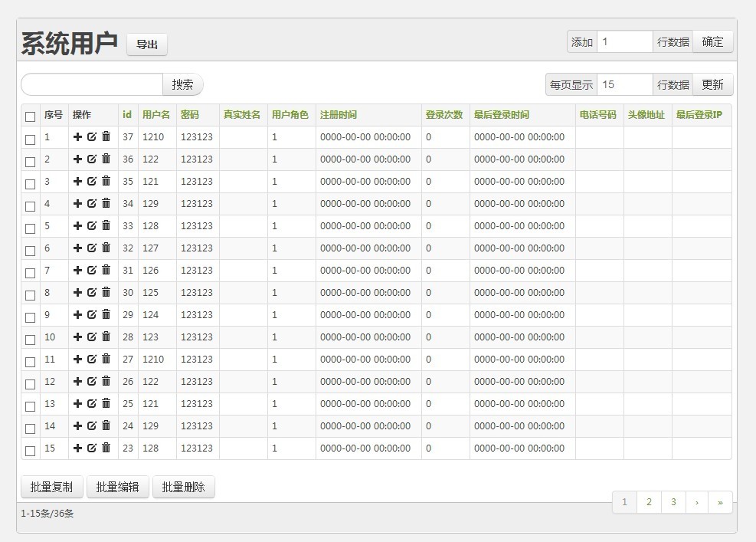
Task: Click the next page arrow
Action: (696, 502)
